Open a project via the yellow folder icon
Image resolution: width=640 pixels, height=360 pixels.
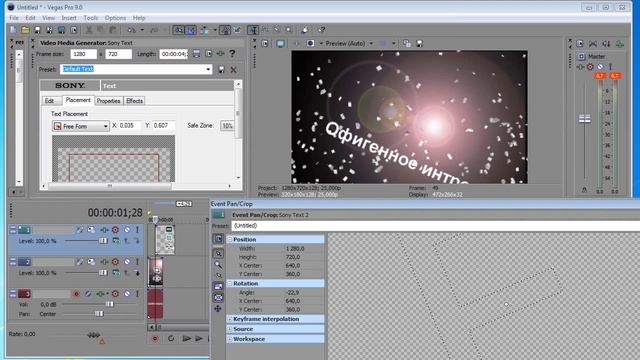[x=25, y=30]
